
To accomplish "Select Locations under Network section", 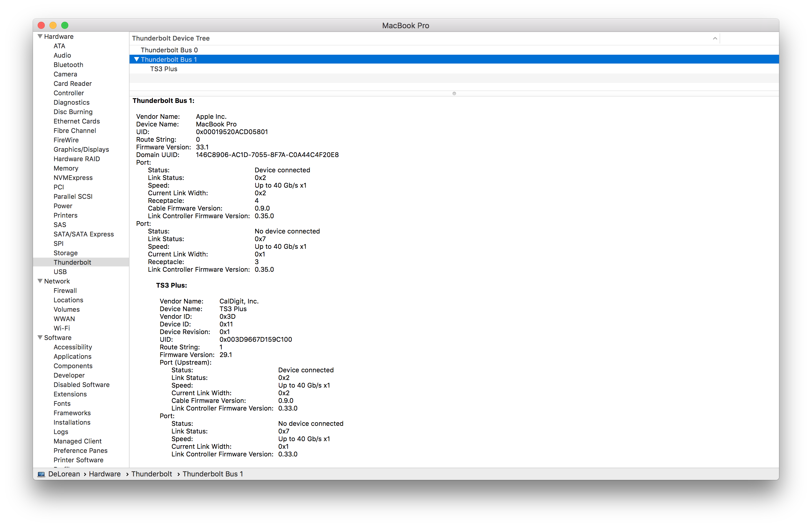I will click(x=67, y=300).
